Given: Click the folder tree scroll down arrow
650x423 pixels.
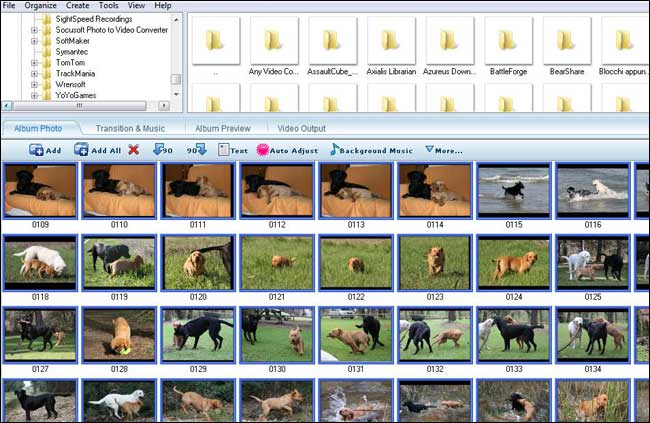Looking at the screenshot, I should 176,94.
